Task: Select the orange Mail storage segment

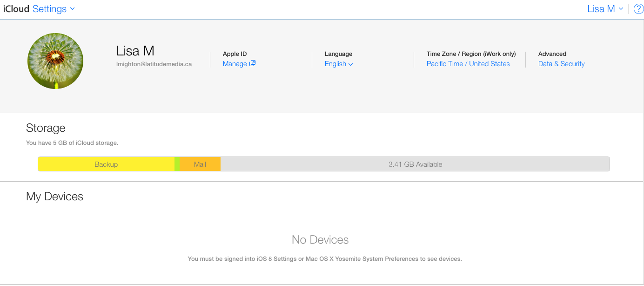Action: (200, 164)
